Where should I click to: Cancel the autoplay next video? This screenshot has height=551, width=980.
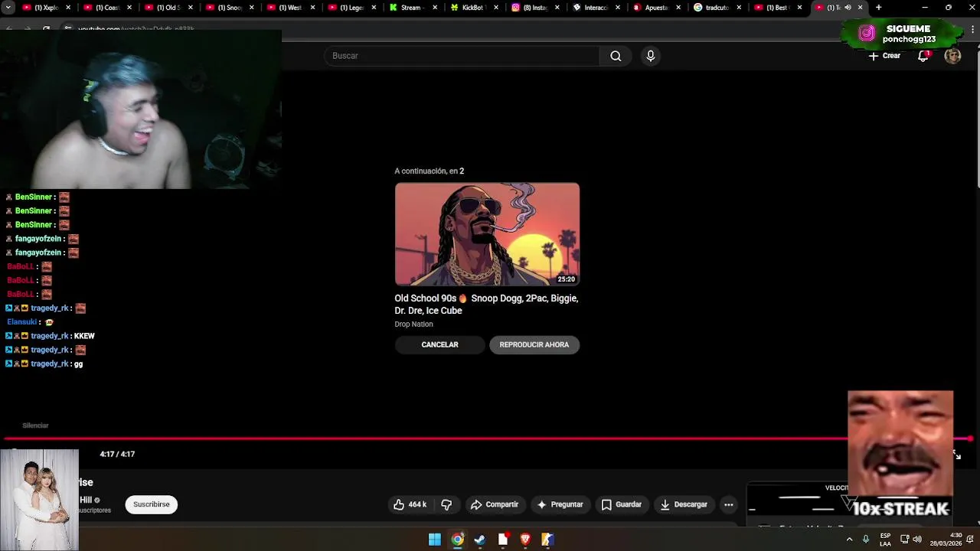(x=439, y=344)
